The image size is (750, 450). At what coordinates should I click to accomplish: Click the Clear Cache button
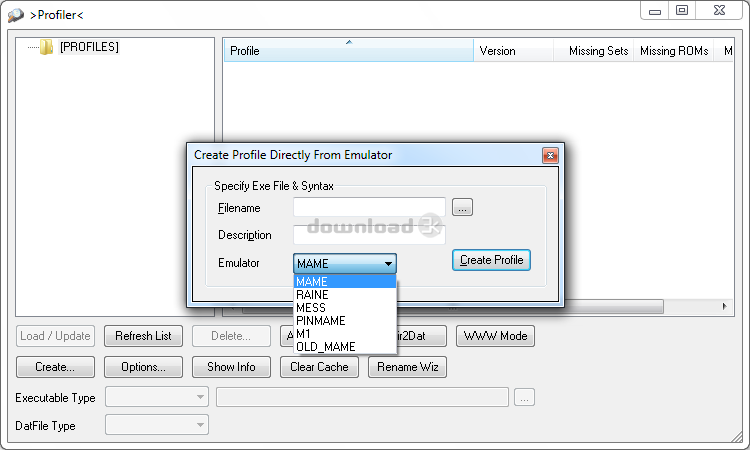click(x=319, y=367)
